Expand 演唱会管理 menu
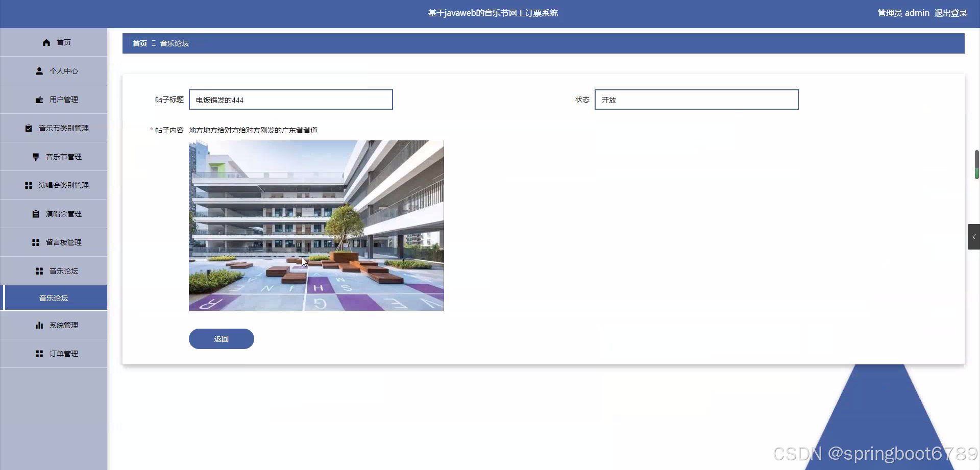The image size is (980, 470). [54, 214]
